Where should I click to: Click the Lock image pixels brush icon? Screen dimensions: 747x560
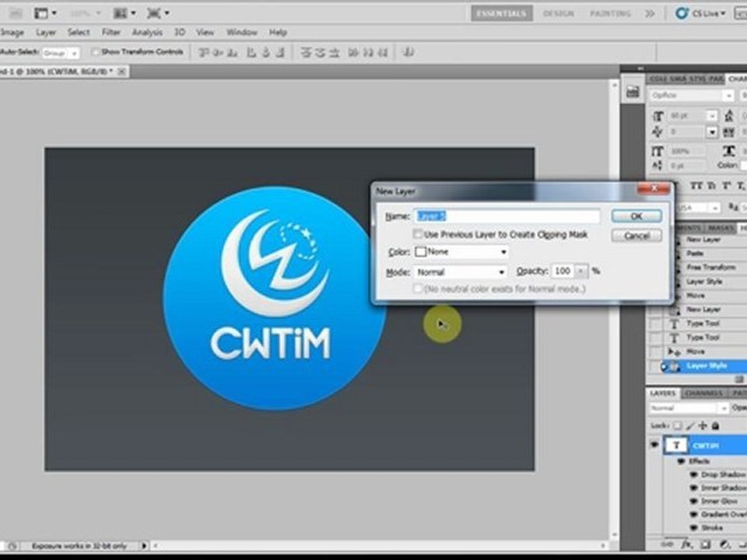pos(690,425)
